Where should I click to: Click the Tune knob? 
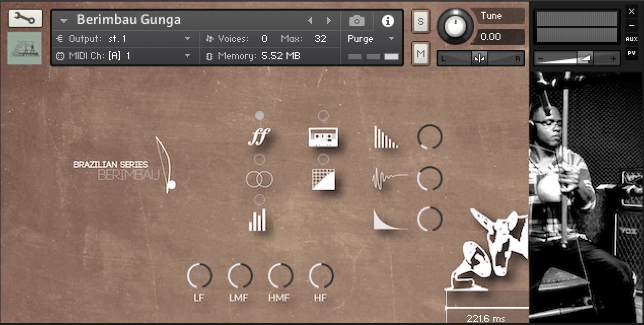click(x=455, y=26)
